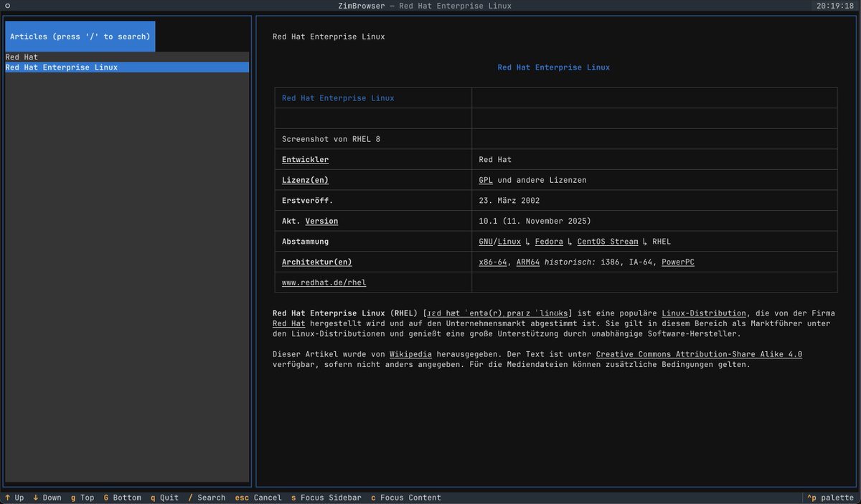Image resolution: width=861 pixels, height=504 pixels.
Task: Open the Fedora link
Action: (x=549, y=242)
